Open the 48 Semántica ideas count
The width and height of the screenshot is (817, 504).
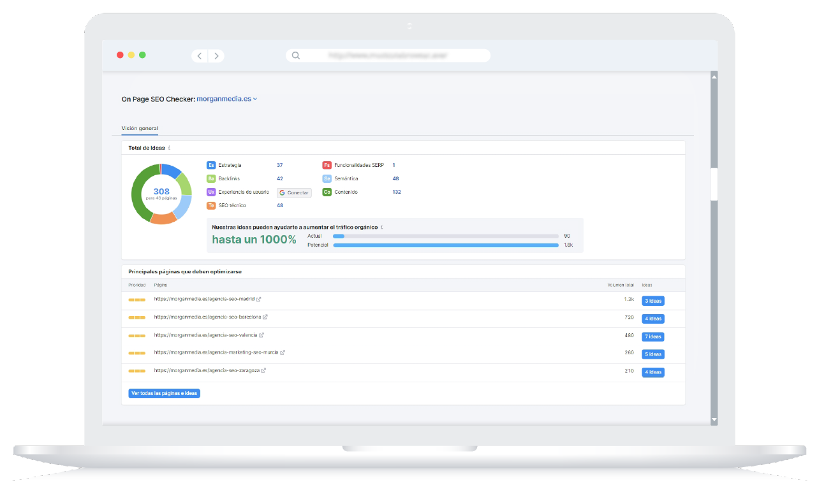point(395,178)
